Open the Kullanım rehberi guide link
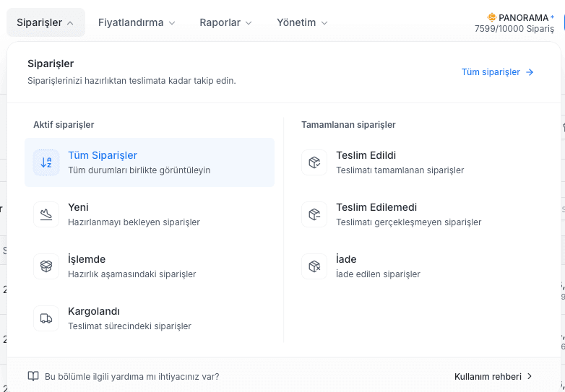Image resolution: width=565 pixels, height=392 pixels. tap(493, 377)
